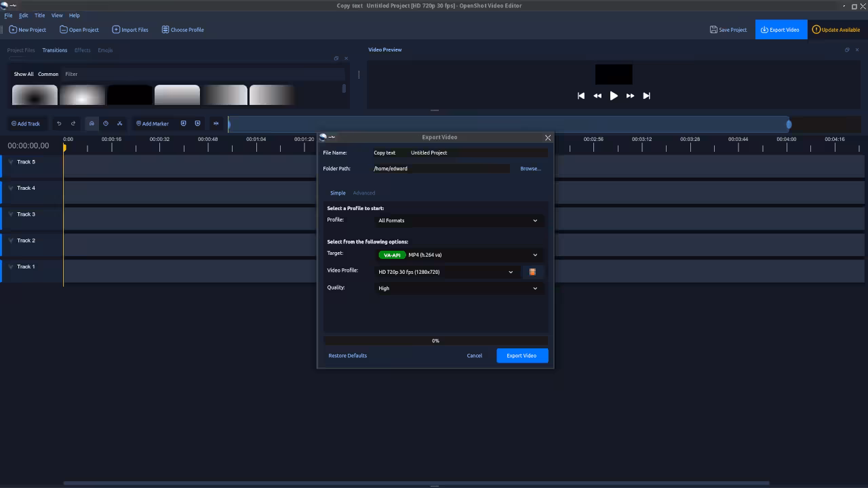
Task: Expand the Track 1 header arrow
Action: 10,267
